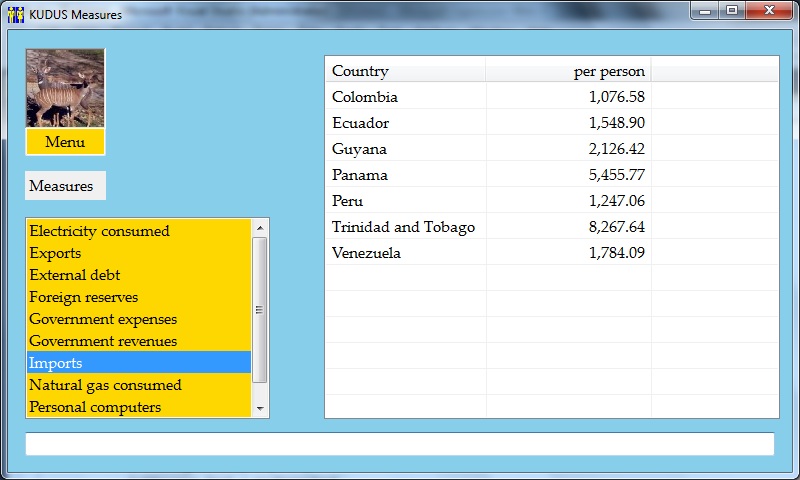Sort by the Country column header
Image resolution: width=800 pixels, height=480 pixels.
405,71
